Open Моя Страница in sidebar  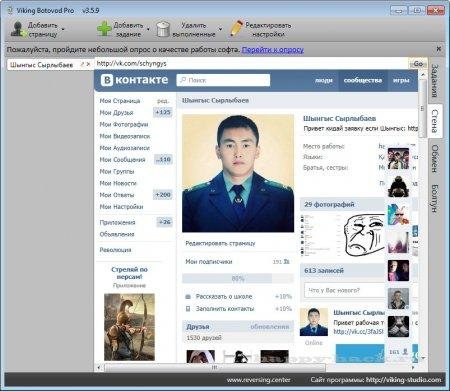[120, 101]
